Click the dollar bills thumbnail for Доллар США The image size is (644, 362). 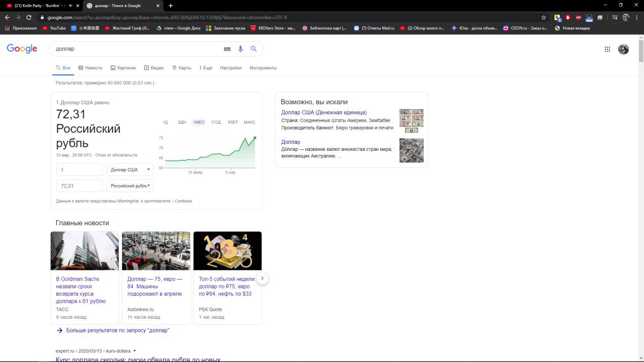pos(412,121)
